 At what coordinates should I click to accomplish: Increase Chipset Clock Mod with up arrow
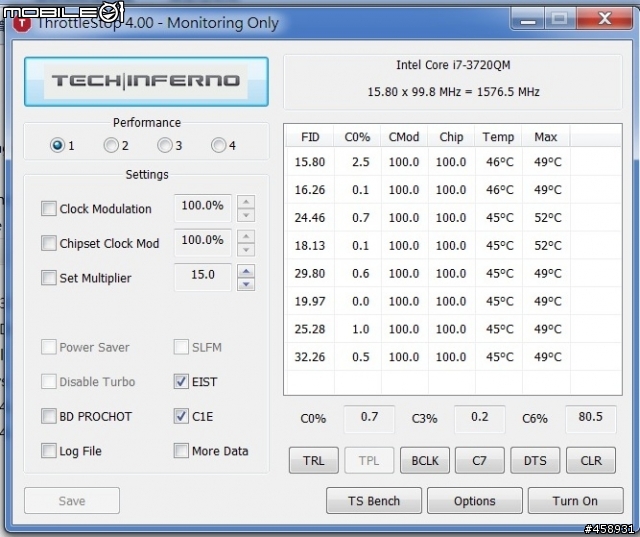(x=246, y=237)
